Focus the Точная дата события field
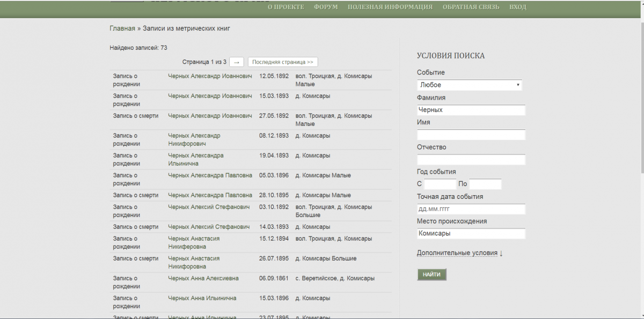The image size is (644, 319). pos(471,209)
